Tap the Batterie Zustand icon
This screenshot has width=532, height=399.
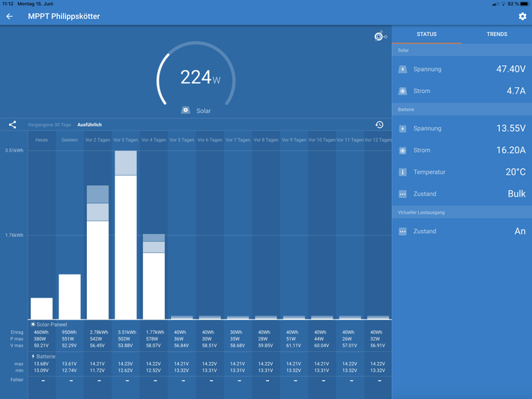click(x=402, y=194)
